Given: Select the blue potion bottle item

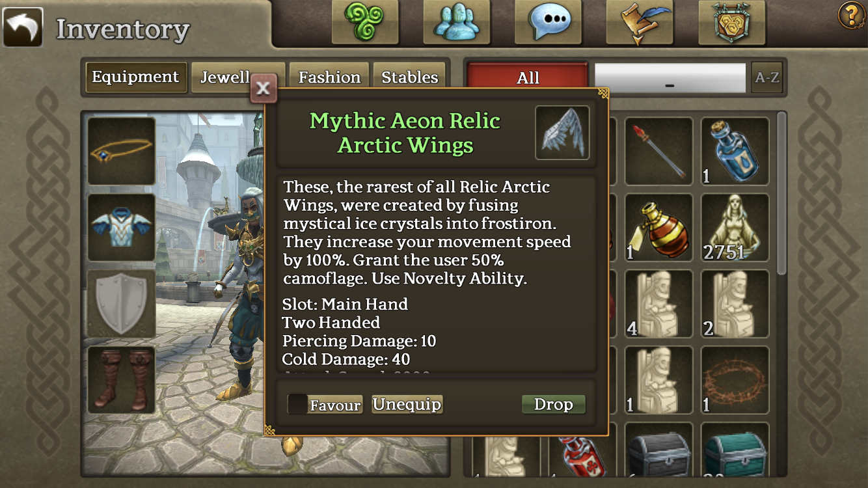Looking at the screenshot, I should click(735, 152).
